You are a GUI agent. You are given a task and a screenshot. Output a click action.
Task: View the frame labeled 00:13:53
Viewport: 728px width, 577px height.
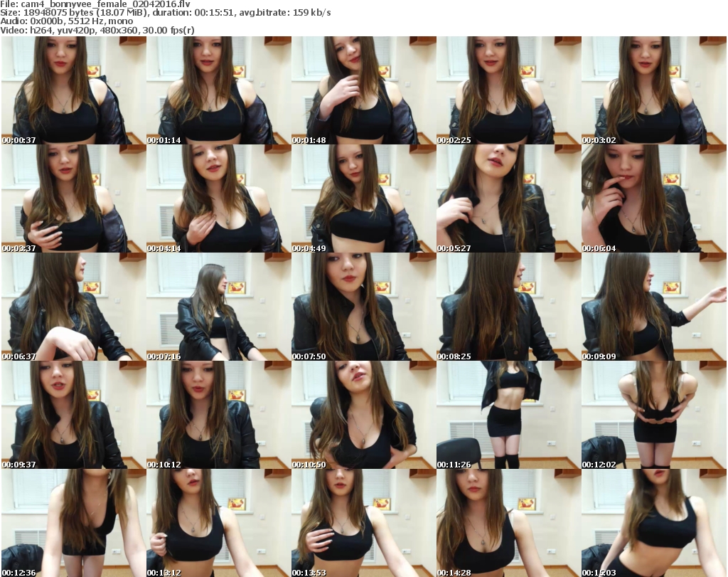tap(363, 523)
